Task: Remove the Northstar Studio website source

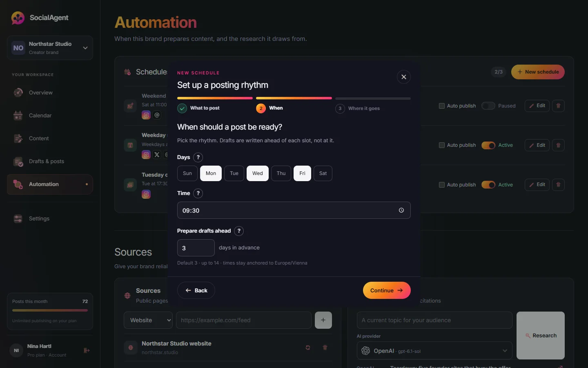Action: 325,348
